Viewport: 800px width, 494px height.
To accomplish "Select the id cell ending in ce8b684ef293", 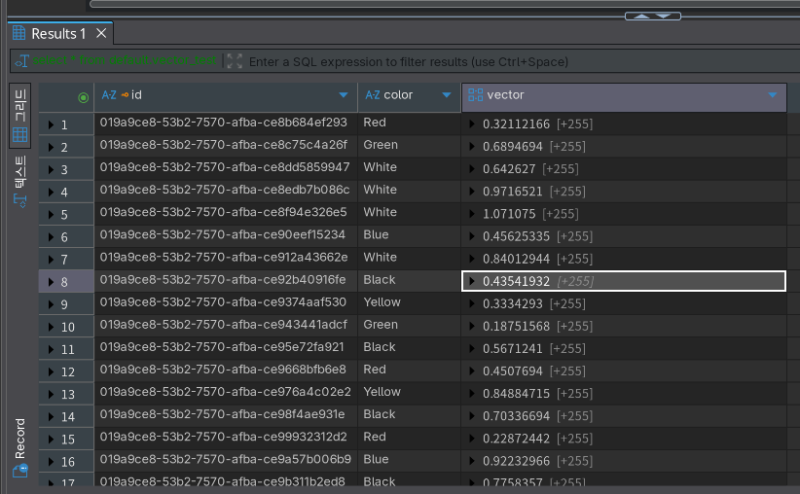I will [223, 123].
